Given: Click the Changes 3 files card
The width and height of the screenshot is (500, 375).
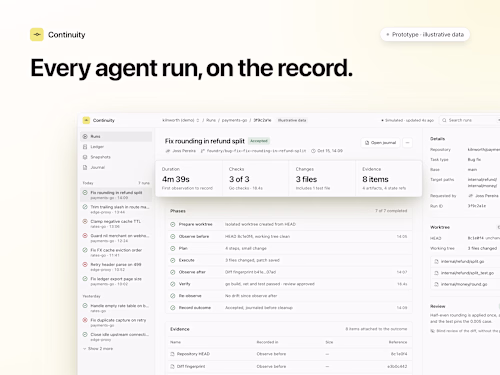Looking at the screenshot, I should coord(322,179).
